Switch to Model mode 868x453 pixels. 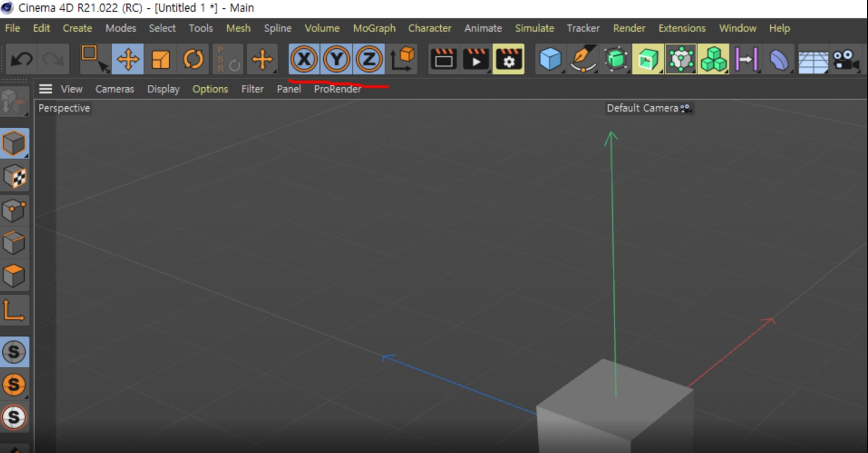14,143
